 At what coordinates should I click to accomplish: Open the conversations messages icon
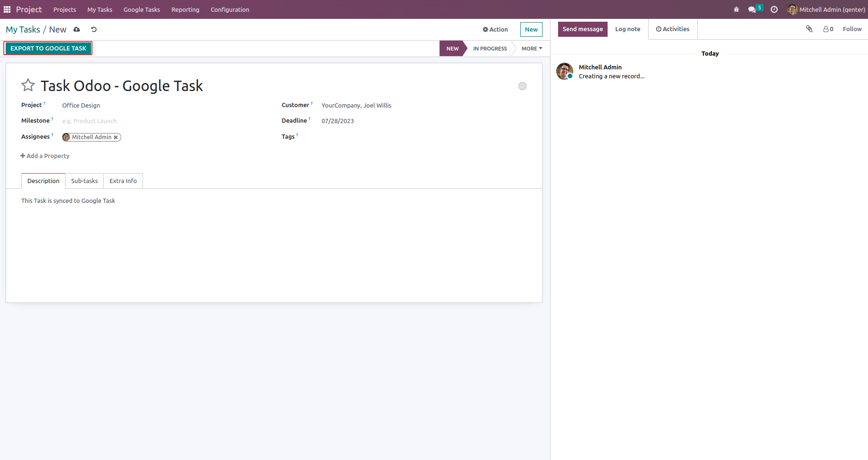(752, 9)
